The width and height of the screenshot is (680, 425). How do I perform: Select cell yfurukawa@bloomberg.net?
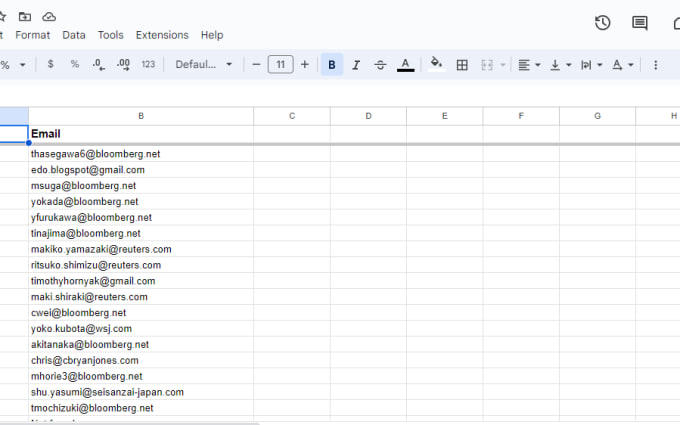tap(141, 217)
